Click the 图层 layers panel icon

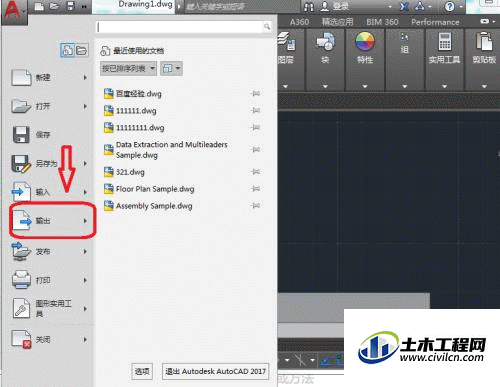[x=287, y=41]
